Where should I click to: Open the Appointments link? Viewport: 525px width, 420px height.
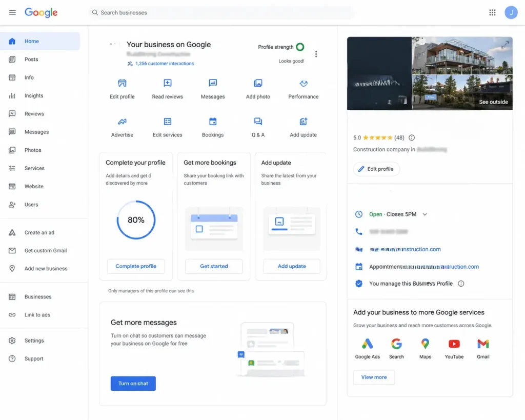click(x=424, y=267)
